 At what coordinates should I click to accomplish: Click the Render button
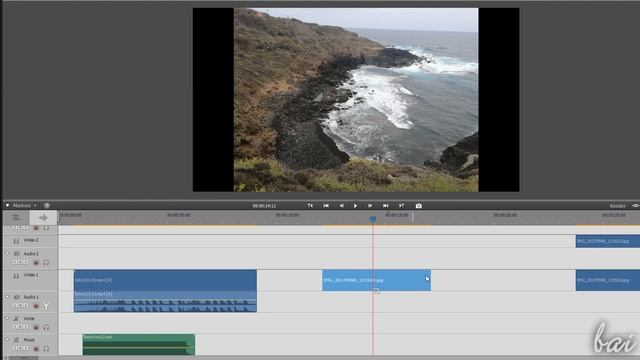pos(618,206)
